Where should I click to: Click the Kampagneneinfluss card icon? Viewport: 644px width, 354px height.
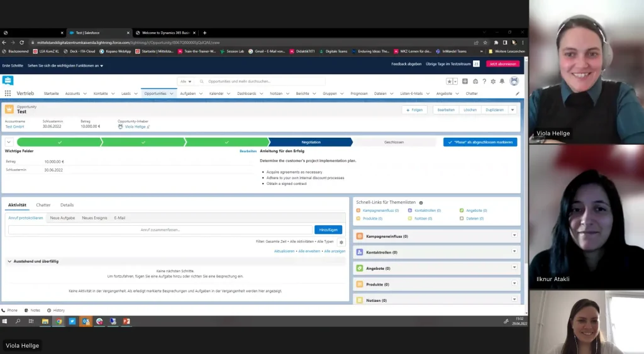359,236
